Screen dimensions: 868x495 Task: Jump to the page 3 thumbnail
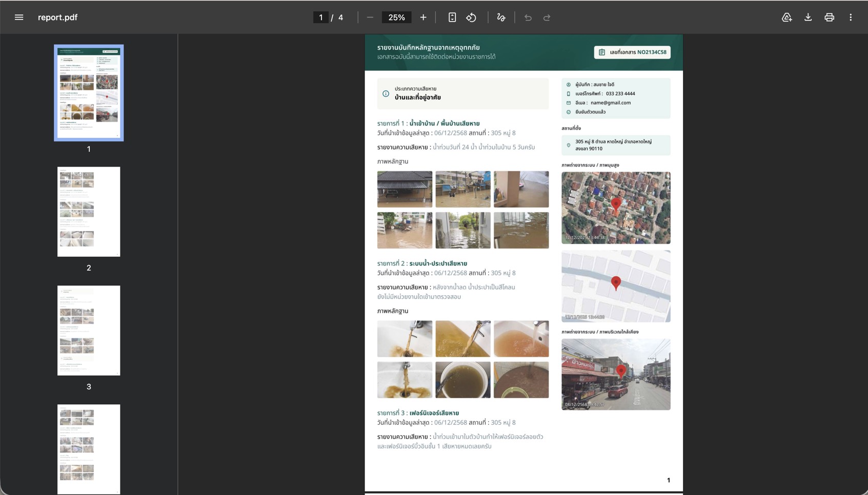click(x=89, y=331)
